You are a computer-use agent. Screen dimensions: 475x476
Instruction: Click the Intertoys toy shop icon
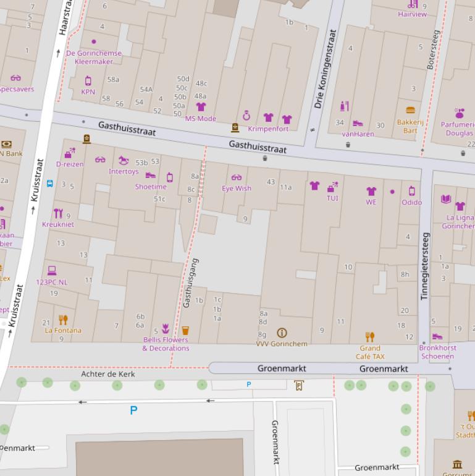(123, 161)
